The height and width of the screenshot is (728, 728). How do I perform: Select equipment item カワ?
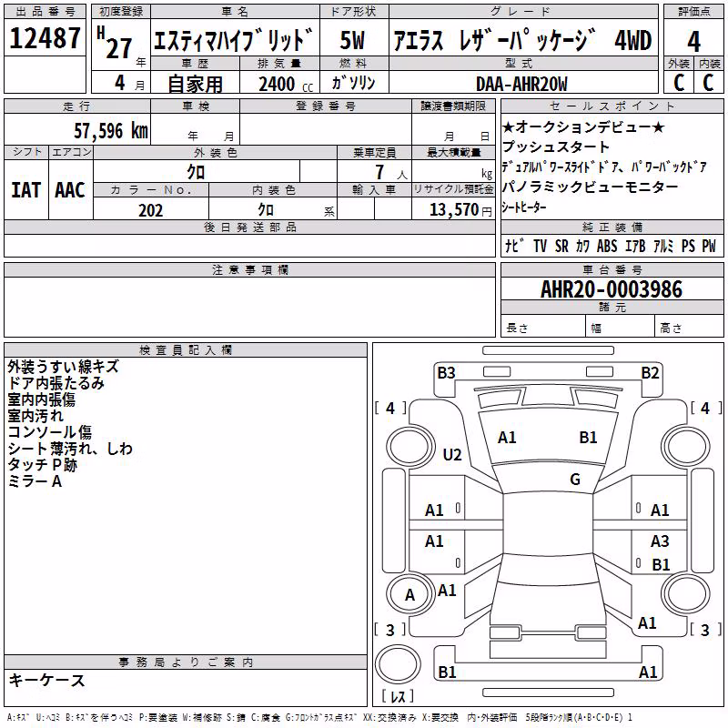point(582,246)
